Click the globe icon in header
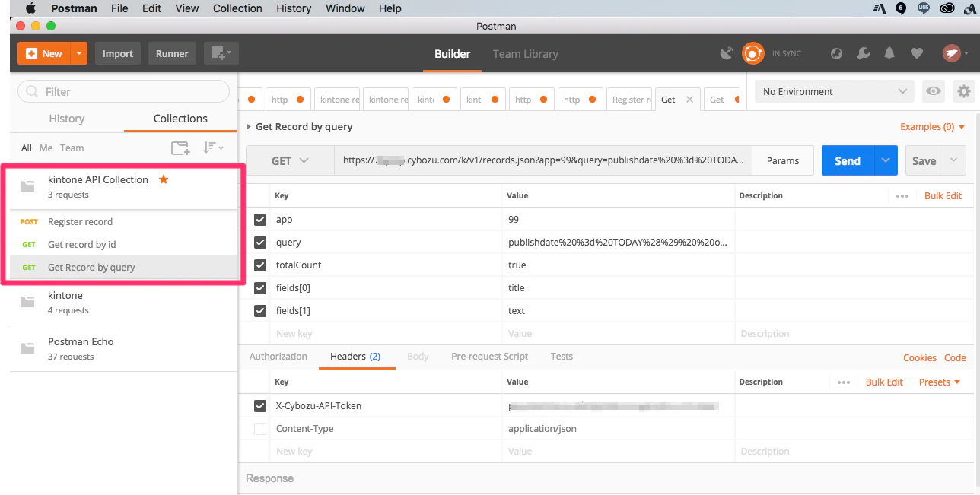The width and height of the screenshot is (980, 495). point(836,53)
